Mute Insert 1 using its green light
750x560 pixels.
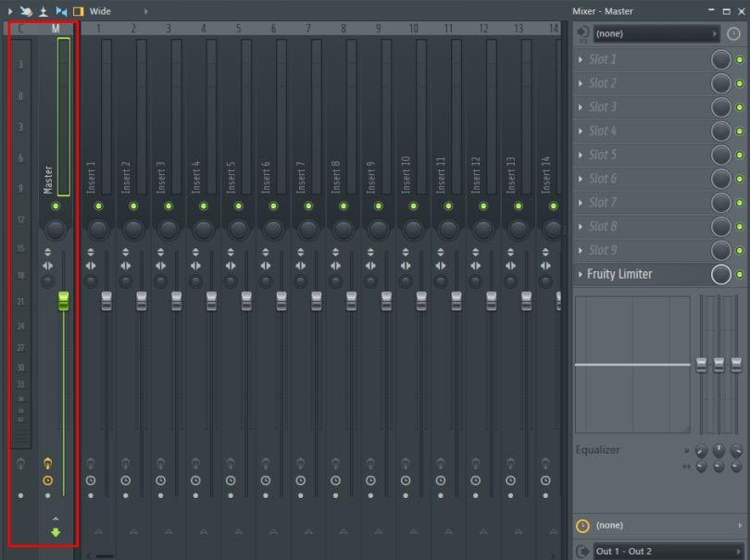pyautogui.click(x=98, y=206)
